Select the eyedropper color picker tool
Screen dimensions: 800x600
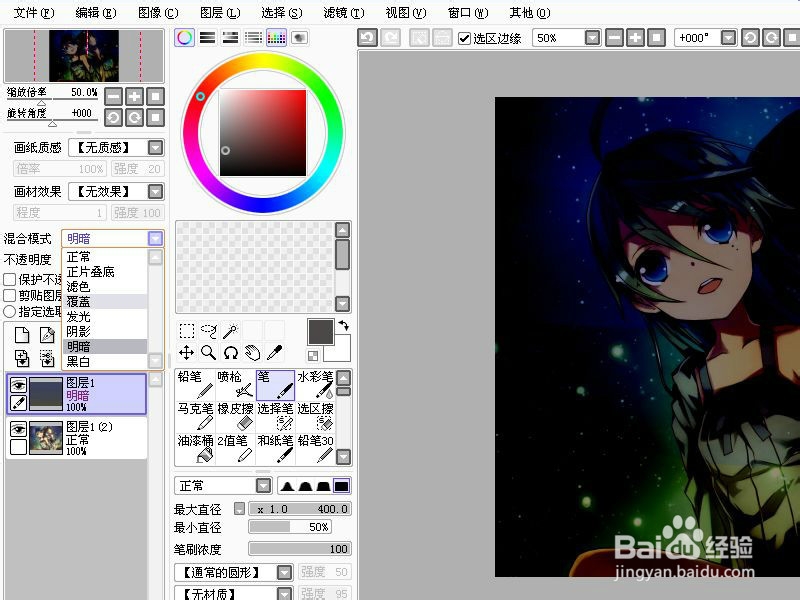click(274, 353)
